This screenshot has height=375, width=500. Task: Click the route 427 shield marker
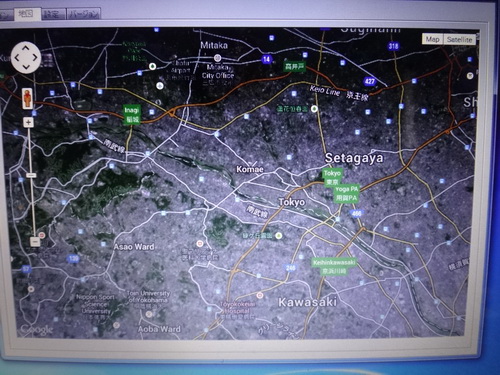370,81
